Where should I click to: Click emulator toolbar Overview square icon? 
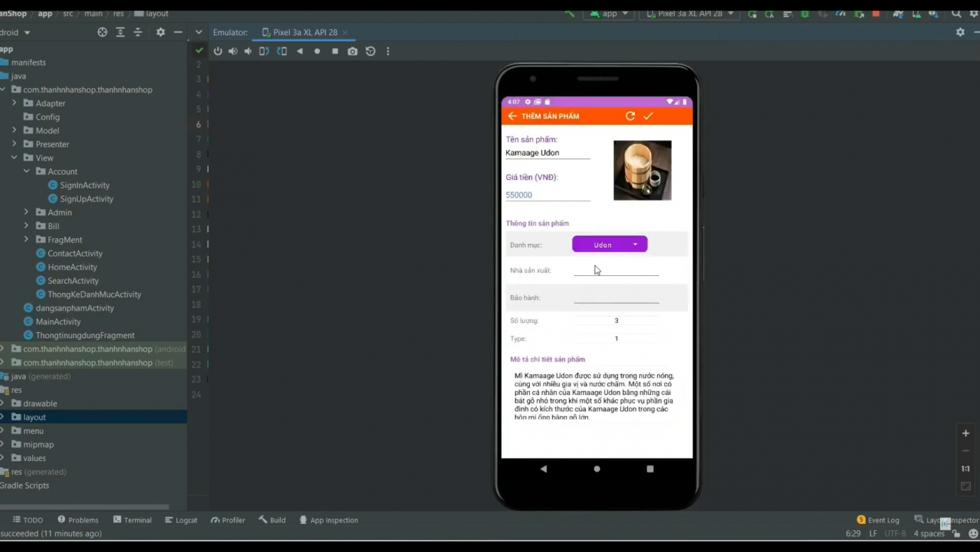tap(335, 51)
